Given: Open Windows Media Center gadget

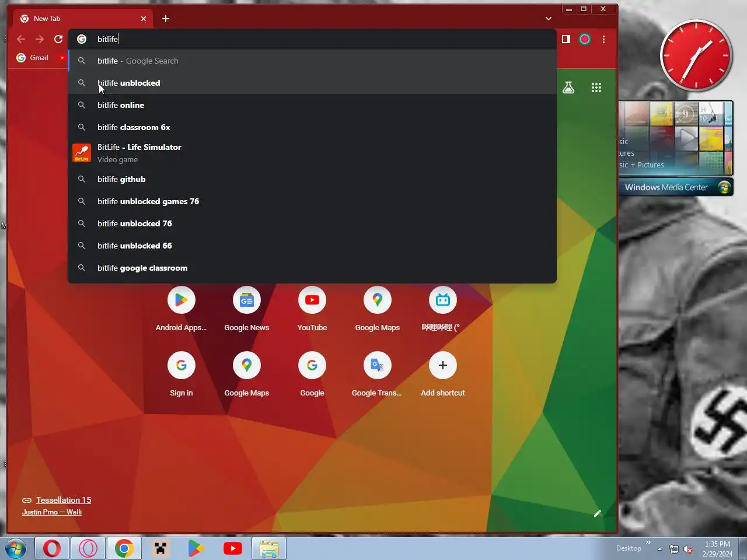Looking at the screenshot, I should 675,187.
